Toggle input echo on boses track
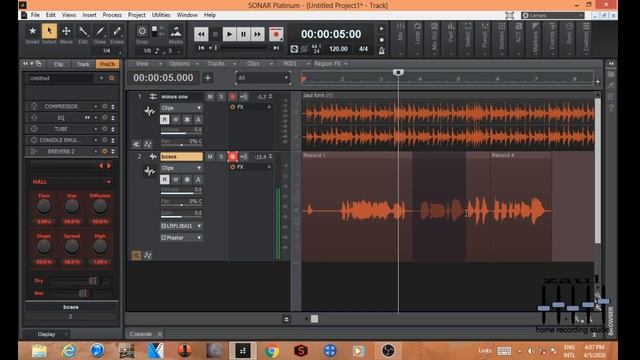Image resolution: width=640 pixels, height=360 pixels. 244,157
